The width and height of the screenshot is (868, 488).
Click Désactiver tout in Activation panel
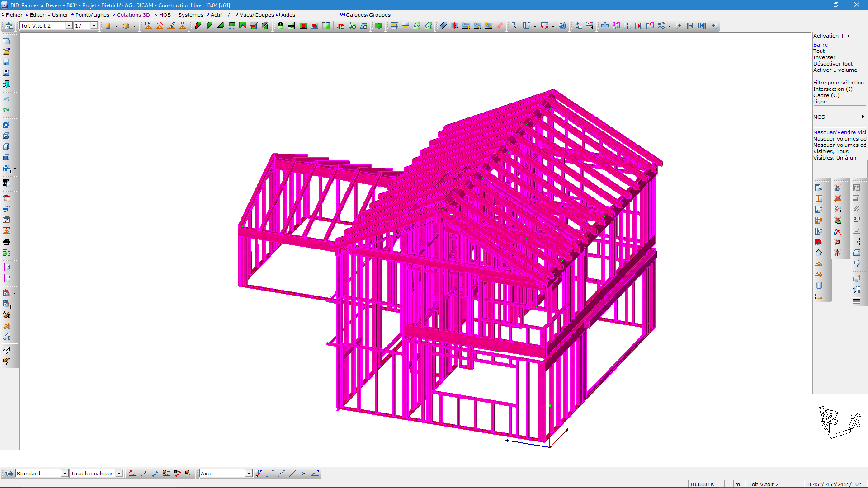833,64
